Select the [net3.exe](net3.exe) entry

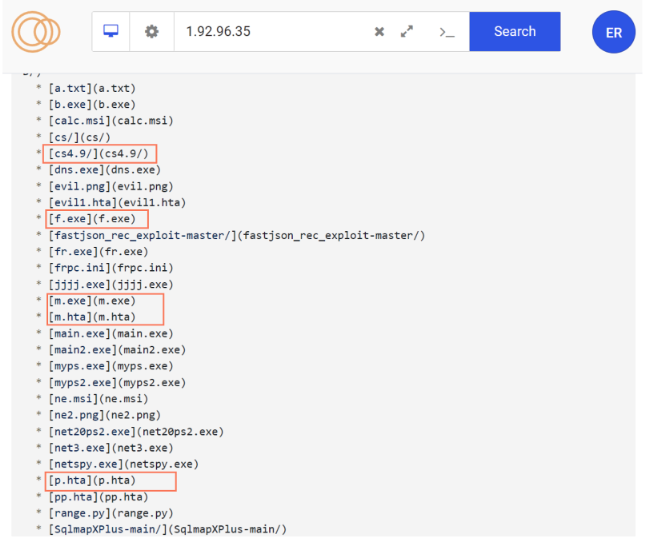(111, 448)
